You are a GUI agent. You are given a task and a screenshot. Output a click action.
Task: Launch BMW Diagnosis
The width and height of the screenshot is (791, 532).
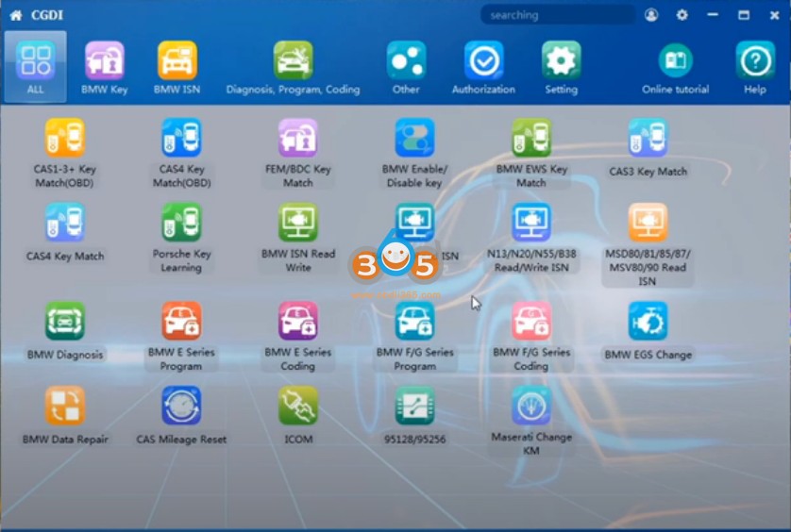(x=64, y=331)
